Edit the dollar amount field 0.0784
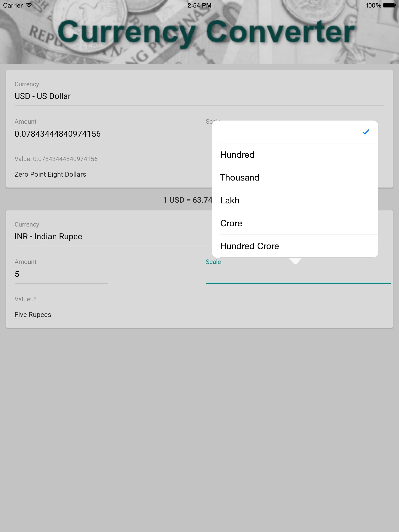The height and width of the screenshot is (532, 399). click(61, 134)
